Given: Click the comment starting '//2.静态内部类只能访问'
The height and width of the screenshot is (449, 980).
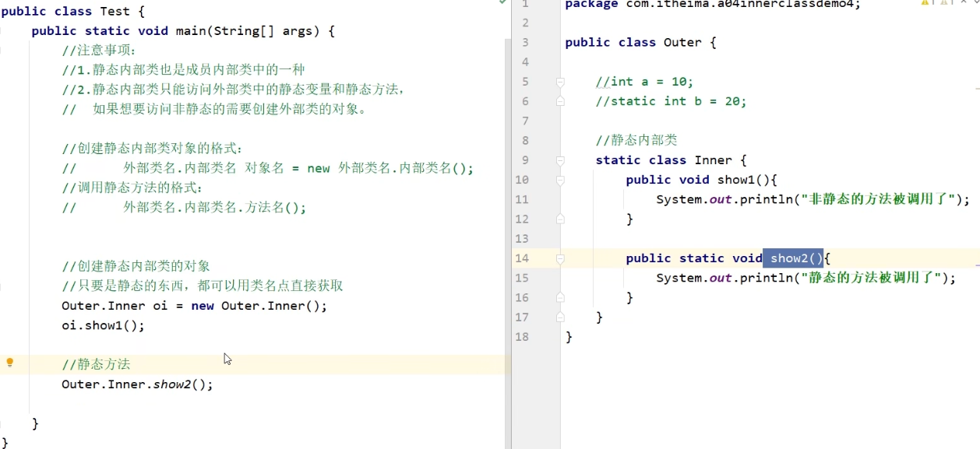Looking at the screenshot, I should coord(234,89).
